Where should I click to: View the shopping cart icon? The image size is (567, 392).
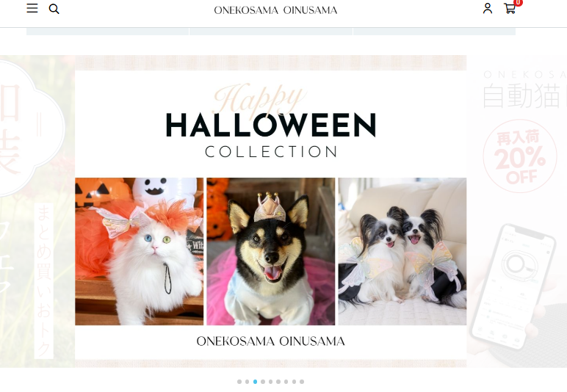coord(510,8)
